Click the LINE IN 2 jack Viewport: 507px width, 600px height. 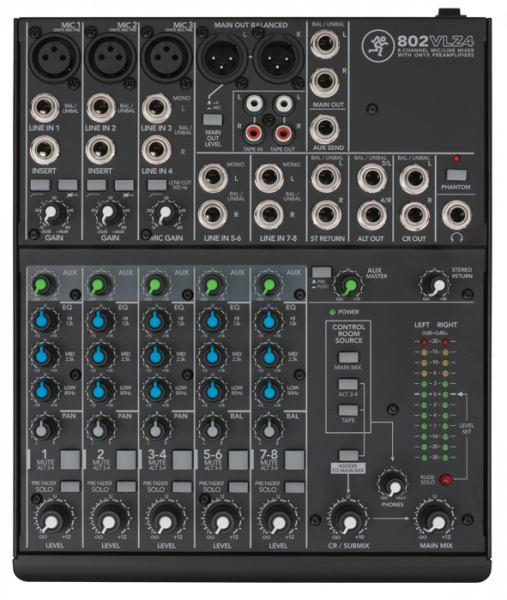(101, 108)
